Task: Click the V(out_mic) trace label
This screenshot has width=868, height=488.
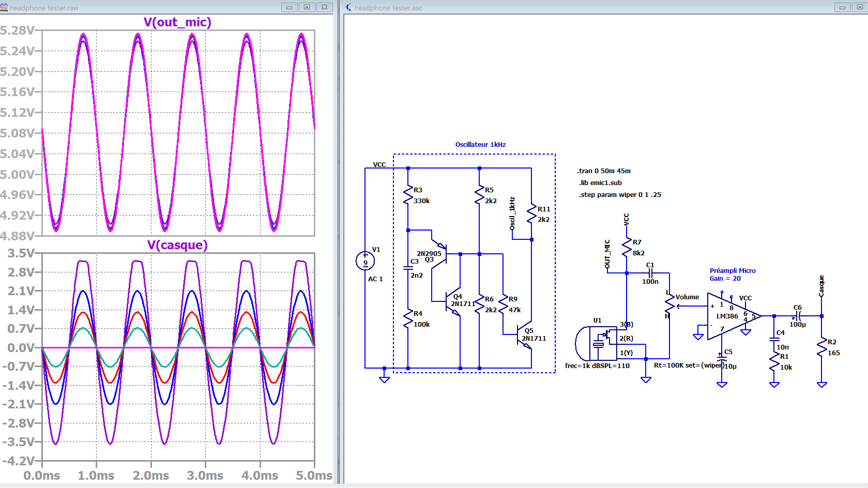Action: (177, 22)
